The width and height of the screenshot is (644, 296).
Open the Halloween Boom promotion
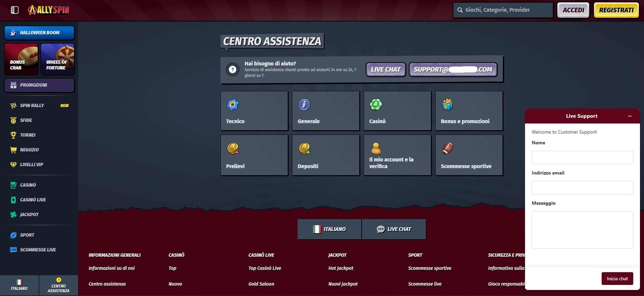(39, 33)
